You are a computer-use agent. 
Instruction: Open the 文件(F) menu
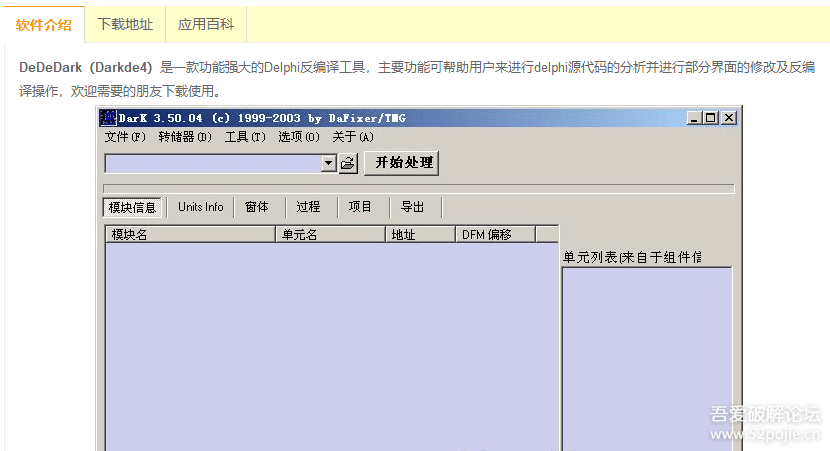coord(125,137)
